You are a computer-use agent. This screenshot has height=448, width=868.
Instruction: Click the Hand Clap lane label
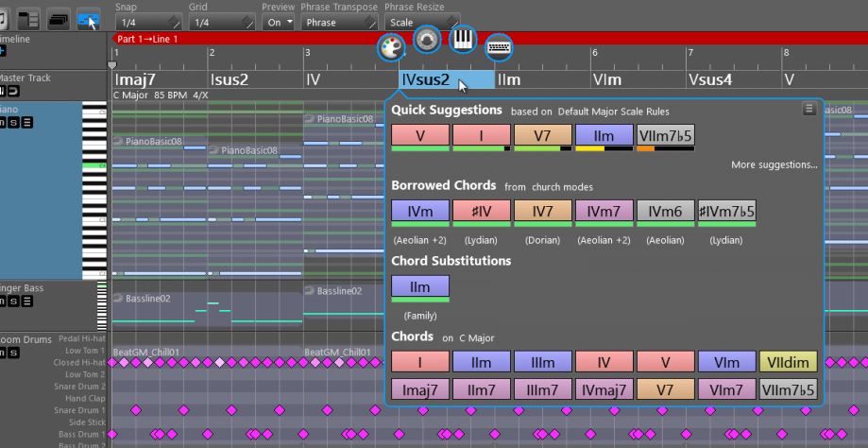click(x=85, y=398)
